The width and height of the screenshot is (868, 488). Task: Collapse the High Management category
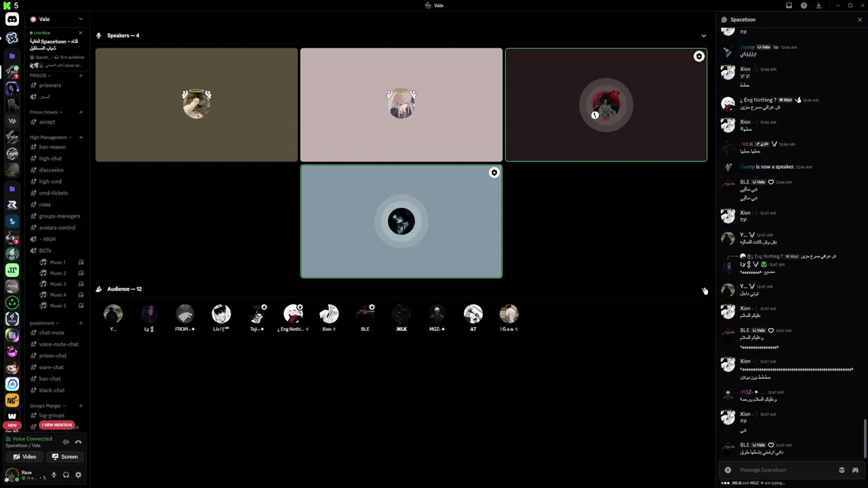[50, 137]
